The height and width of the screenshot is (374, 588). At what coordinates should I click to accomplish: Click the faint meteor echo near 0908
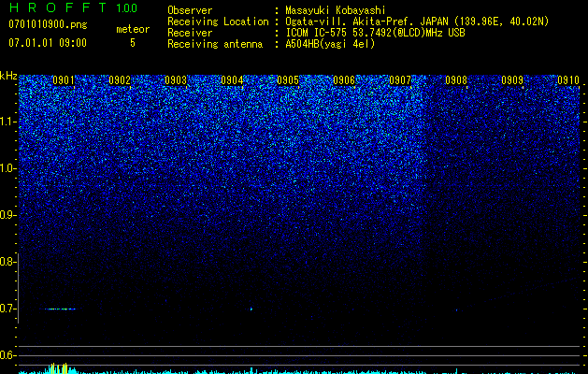tap(457, 310)
